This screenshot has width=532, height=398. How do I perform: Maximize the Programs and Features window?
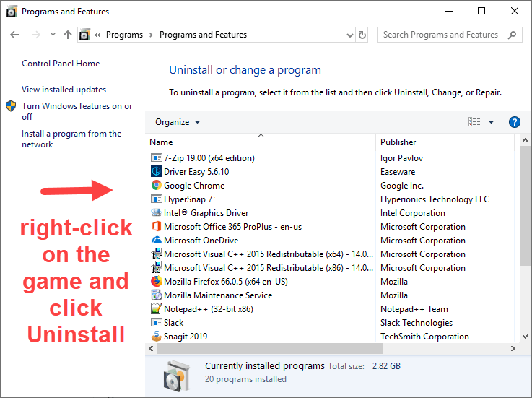click(481, 12)
